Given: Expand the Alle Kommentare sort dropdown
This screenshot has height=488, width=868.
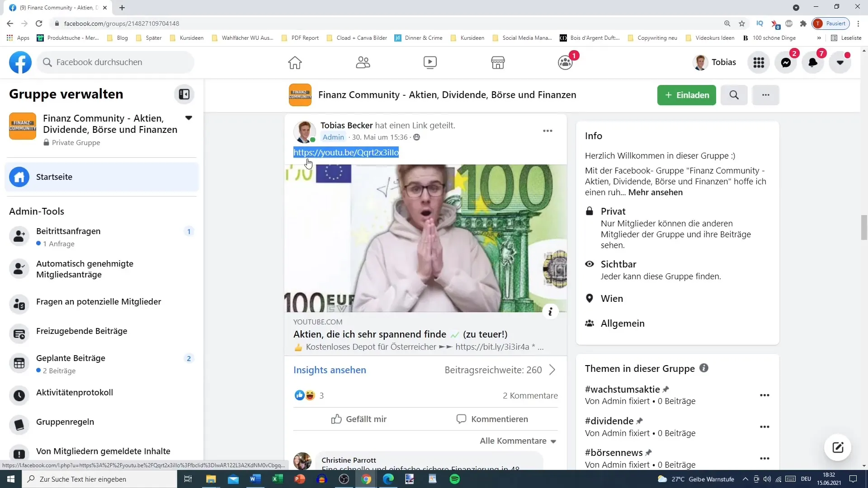Looking at the screenshot, I should coord(518,441).
